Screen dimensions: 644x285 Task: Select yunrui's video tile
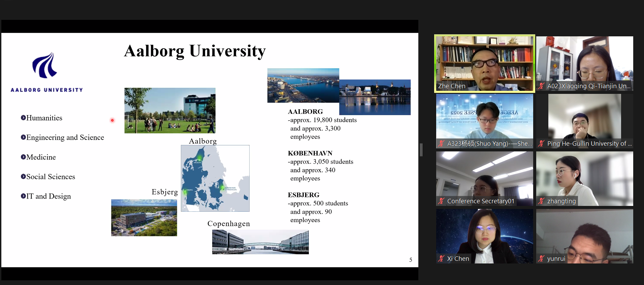[585, 236]
